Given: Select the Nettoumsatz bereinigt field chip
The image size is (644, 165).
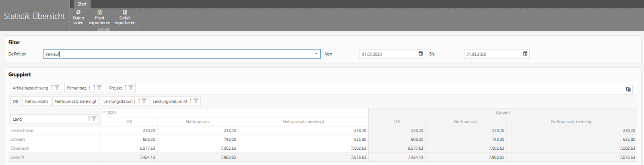Looking at the screenshot, I should pos(76,101).
